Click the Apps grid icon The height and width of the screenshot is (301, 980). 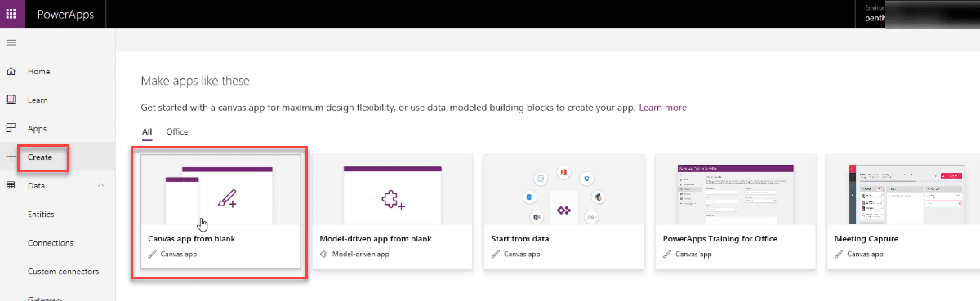point(11,128)
